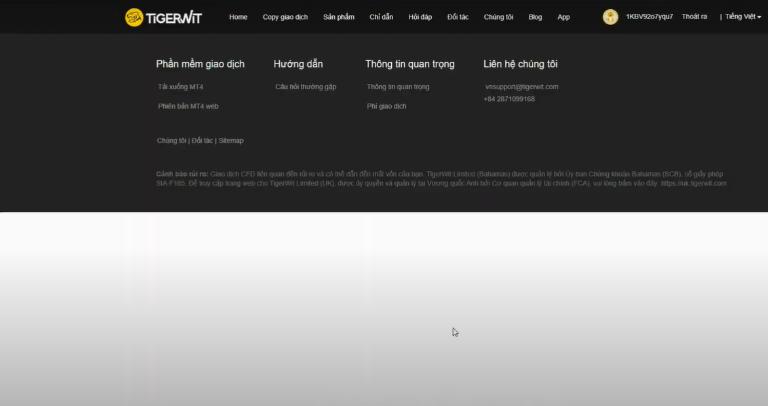The image size is (768, 406).
Task: Click the user avatar icon
Action: (610, 17)
